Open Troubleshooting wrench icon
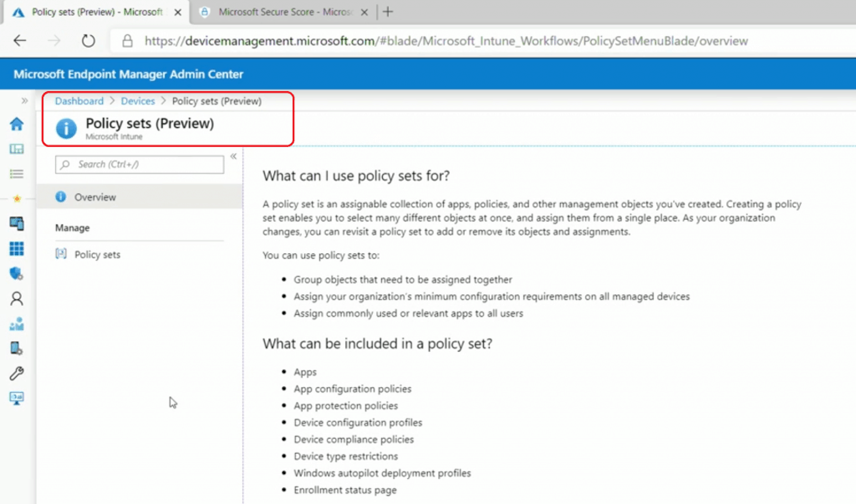This screenshot has width=856, height=504. 17,374
